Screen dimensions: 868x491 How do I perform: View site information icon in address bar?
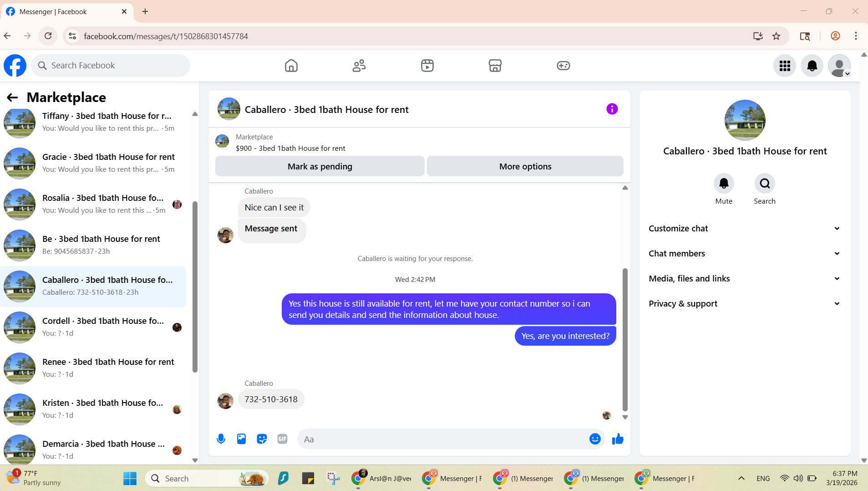[72, 36]
